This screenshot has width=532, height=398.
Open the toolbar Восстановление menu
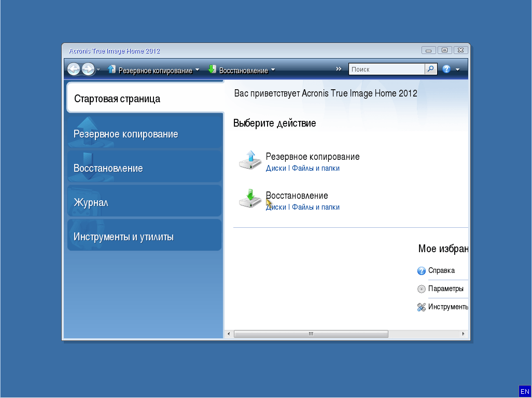(243, 70)
